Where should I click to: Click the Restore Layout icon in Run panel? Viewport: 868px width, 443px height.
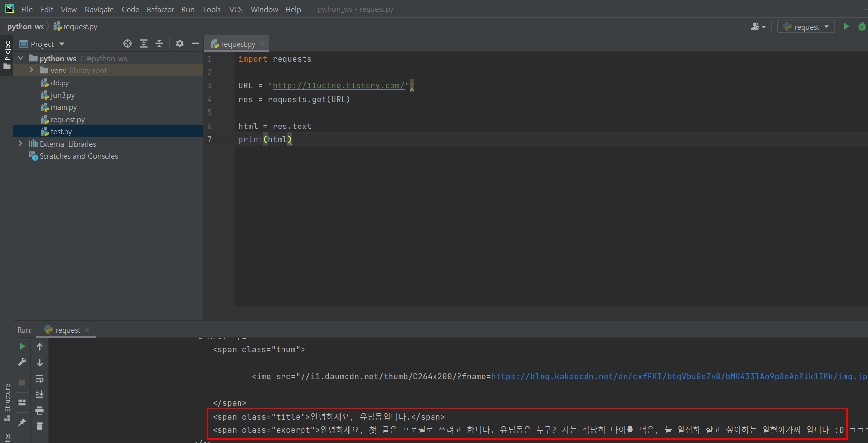(x=22, y=402)
